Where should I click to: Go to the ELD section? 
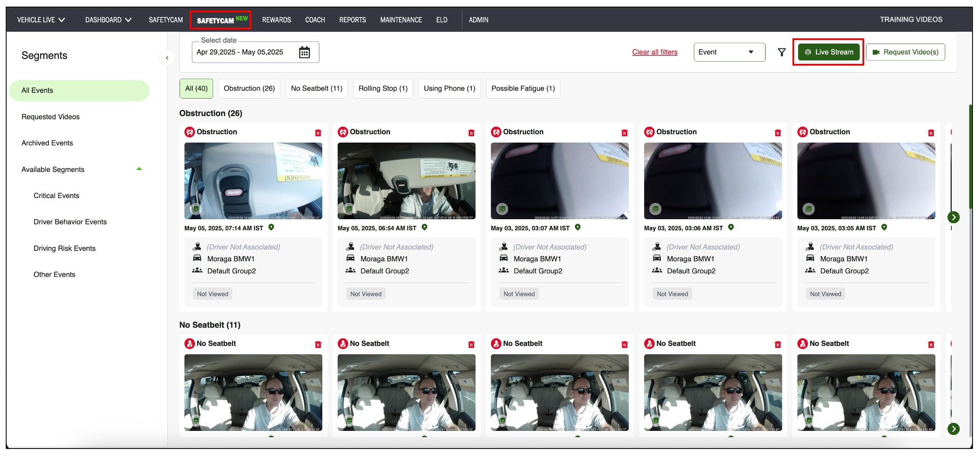[442, 20]
